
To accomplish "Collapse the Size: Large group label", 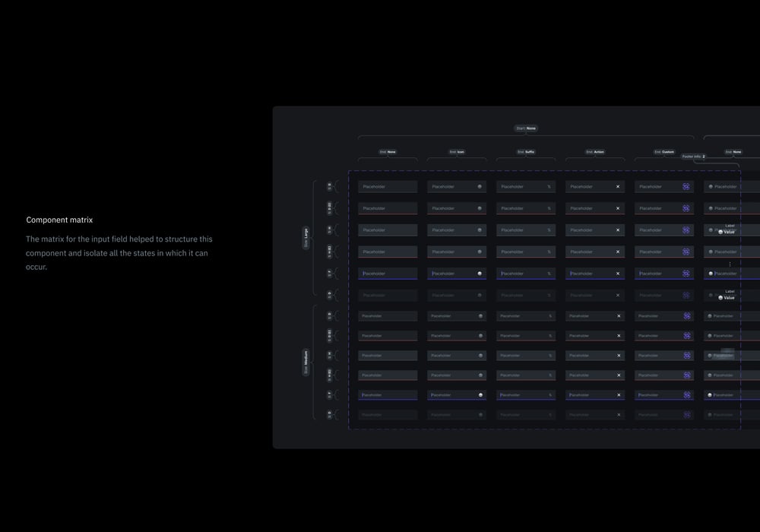I will click(x=306, y=232).
